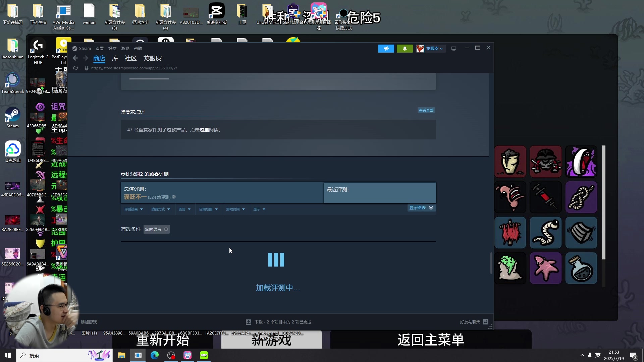Screen dimensions: 644x362
Task: Open the downloads status 下载
Action: [278, 322]
